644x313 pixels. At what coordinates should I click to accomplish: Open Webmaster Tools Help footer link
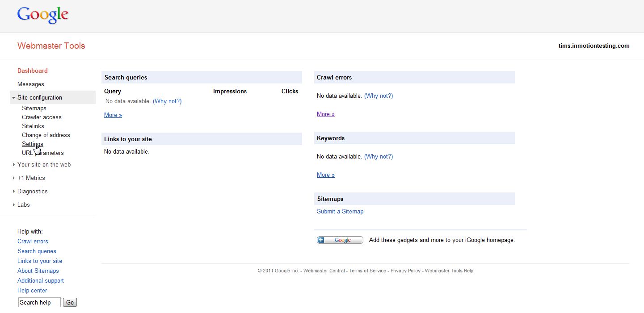click(x=449, y=271)
